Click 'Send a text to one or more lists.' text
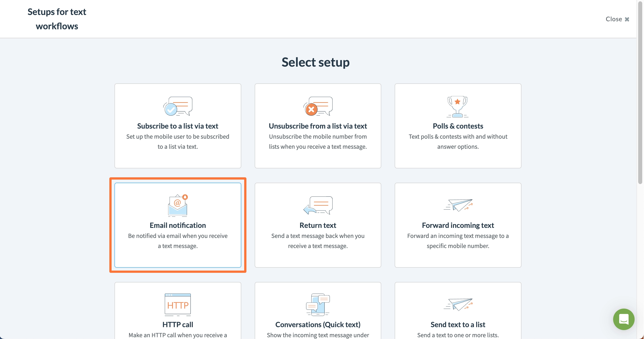 coord(458,335)
